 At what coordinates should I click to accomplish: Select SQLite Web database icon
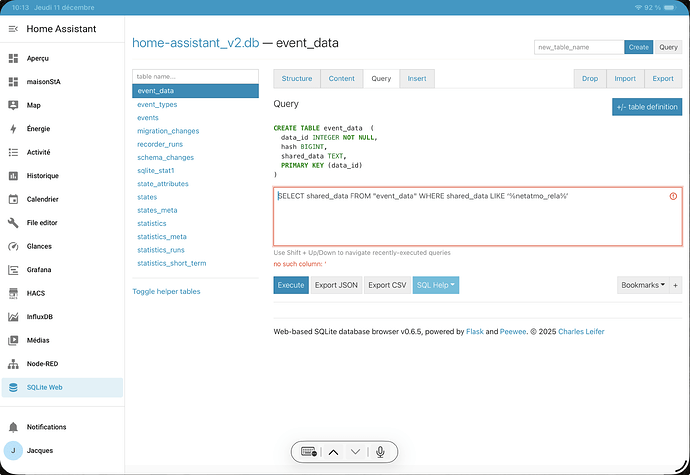[13, 387]
